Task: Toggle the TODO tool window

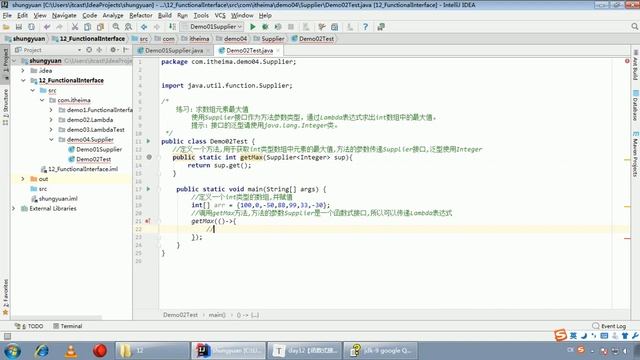Action: click(29, 326)
